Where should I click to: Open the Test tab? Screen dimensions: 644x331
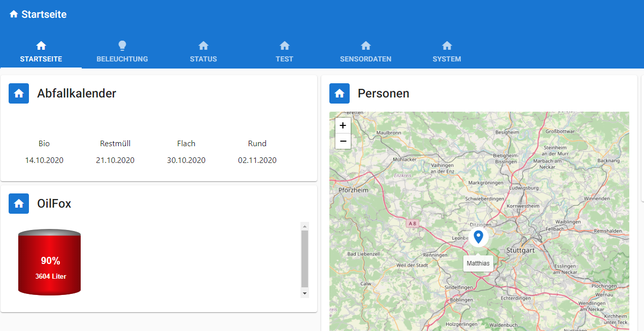click(284, 53)
